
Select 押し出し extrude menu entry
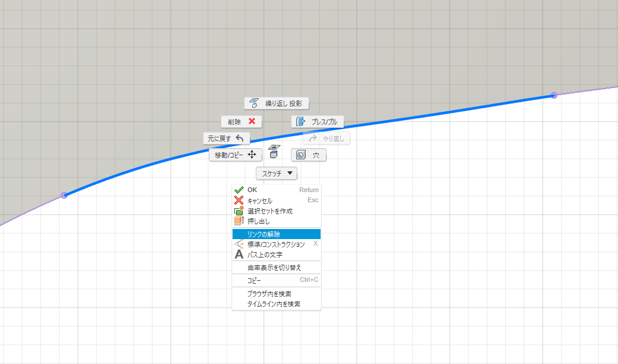coord(277,221)
